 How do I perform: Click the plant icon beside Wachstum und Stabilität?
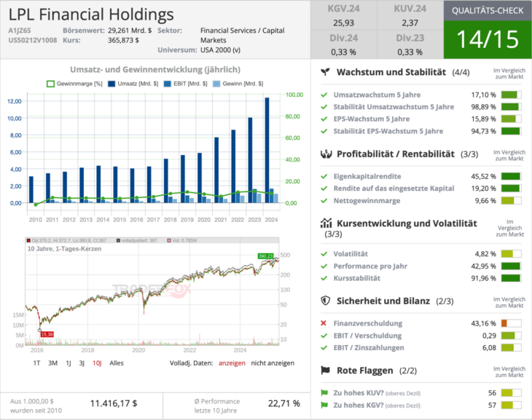click(325, 72)
